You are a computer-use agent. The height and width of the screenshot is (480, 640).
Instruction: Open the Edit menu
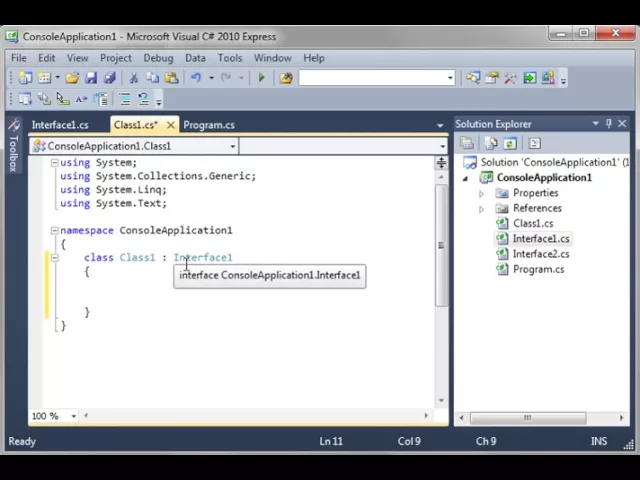47,58
